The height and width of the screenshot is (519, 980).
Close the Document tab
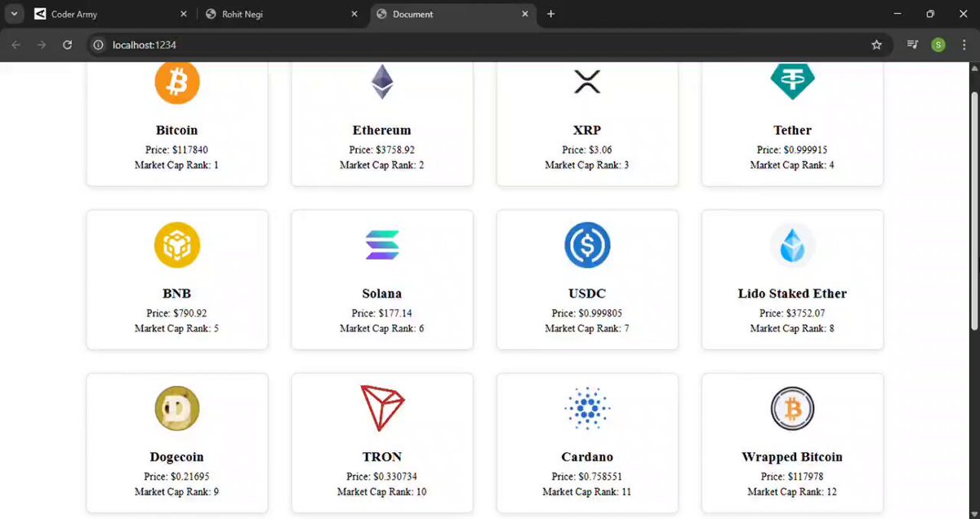point(525,14)
